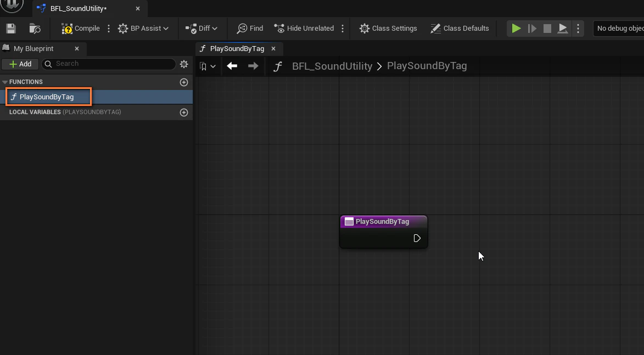The width and height of the screenshot is (644, 355).
Task: Click BFL_SoundUtility in breadcrumb
Action: click(332, 66)
